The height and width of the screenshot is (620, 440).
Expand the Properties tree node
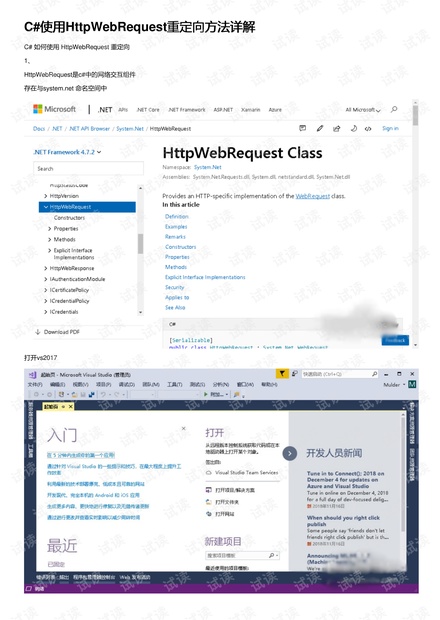pyautogui.click(x=50, y=229)
